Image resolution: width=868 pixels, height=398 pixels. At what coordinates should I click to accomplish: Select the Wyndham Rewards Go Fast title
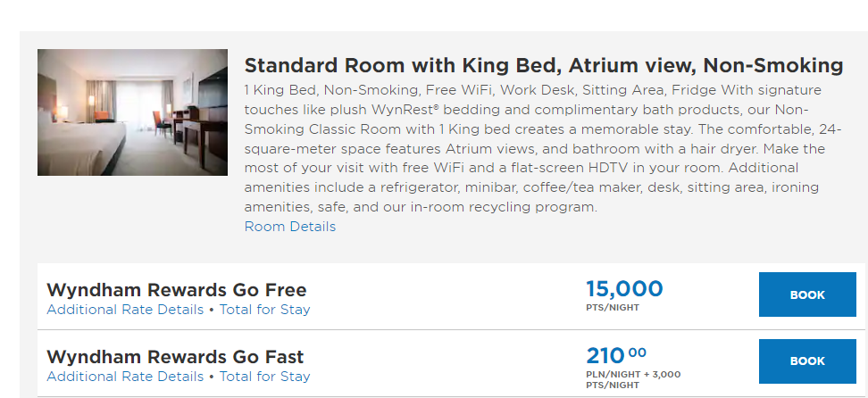coord(176,356)
